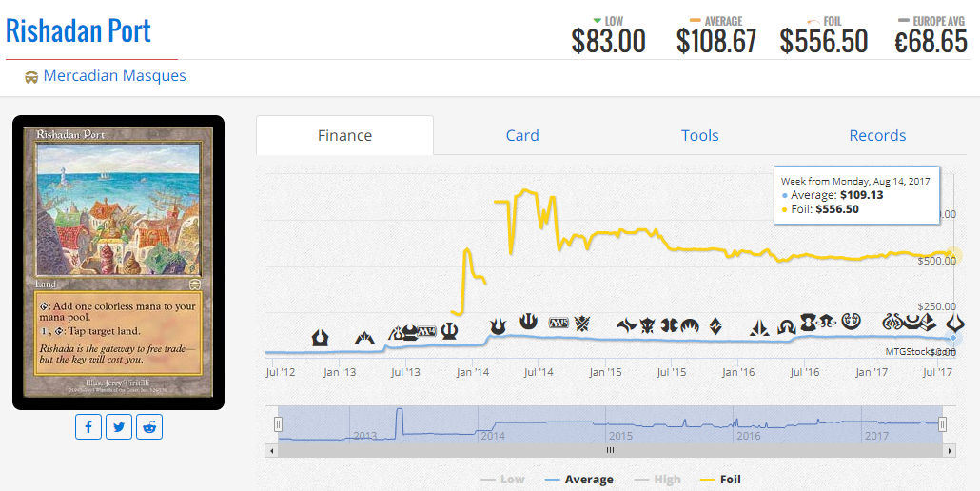Toggle the Foil series in legend
This screenshot has width=980, height=491.
(720, 480)
